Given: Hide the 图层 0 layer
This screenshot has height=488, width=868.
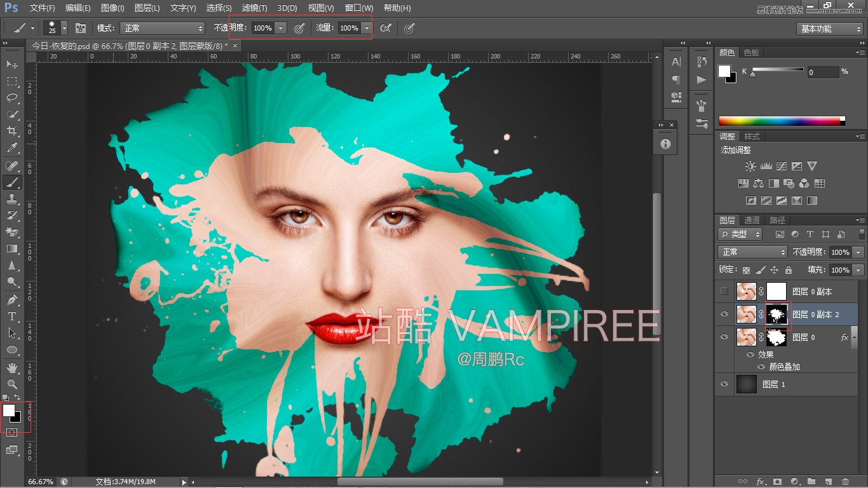Looking at the screenshot, I should coord(724,337).
